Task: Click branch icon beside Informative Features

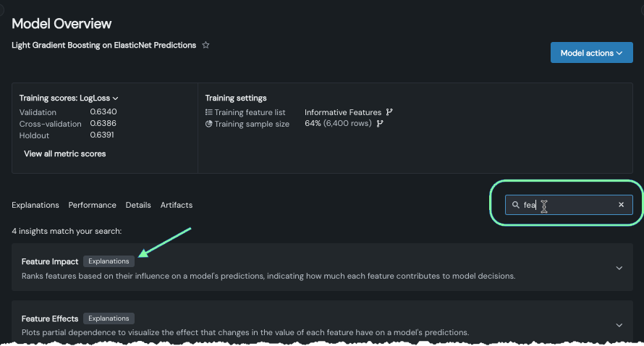Action: (x=389, y=112)
